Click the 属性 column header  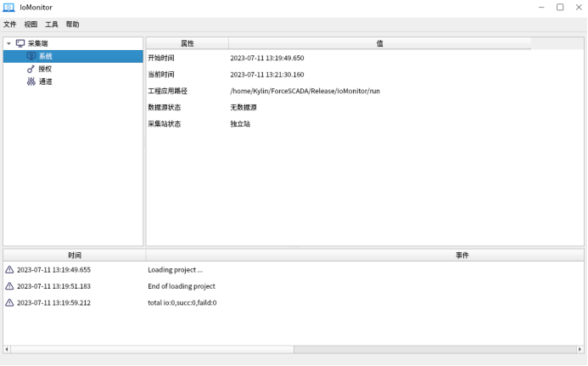click(x=188, y=43)
